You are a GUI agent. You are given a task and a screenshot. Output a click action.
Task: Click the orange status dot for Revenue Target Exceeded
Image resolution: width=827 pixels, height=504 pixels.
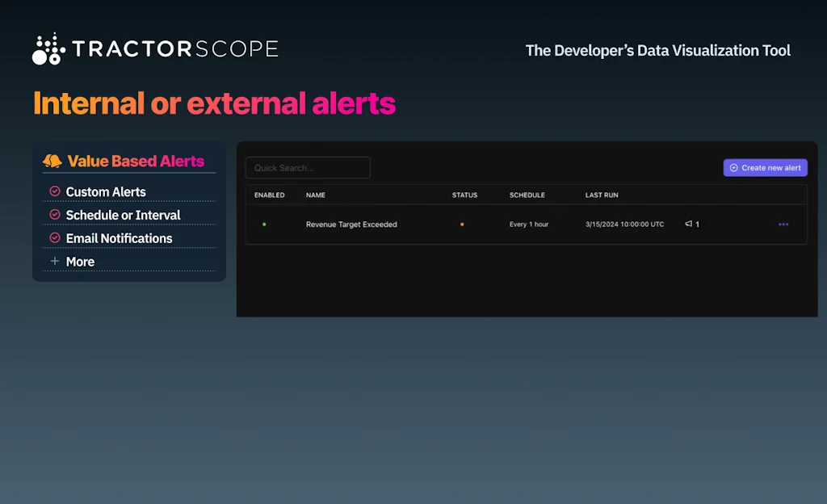coord(462,225)
